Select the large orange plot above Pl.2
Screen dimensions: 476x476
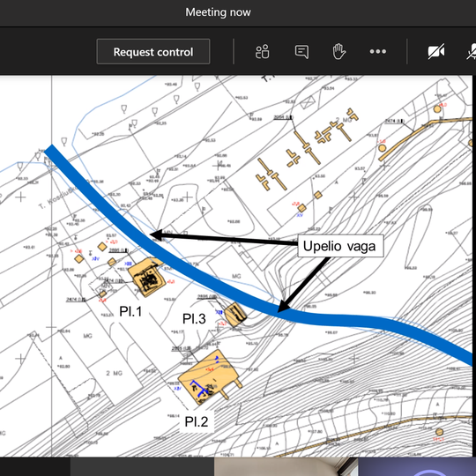[x=210, y=377]
